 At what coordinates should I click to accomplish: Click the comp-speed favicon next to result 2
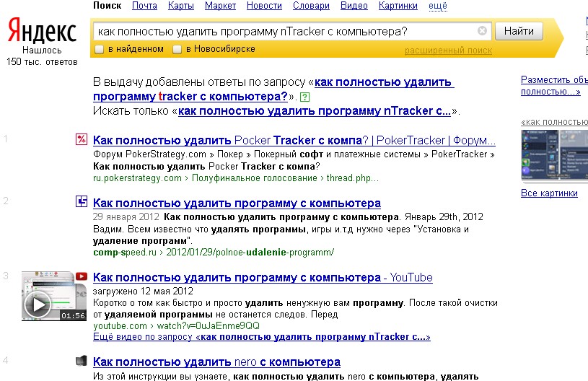[82, 201]
